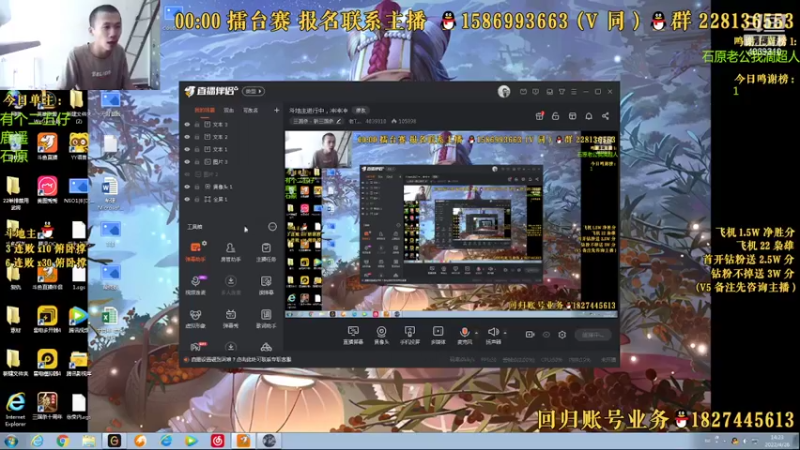Show the hidden 图片 2 layer

click(187, 174)
